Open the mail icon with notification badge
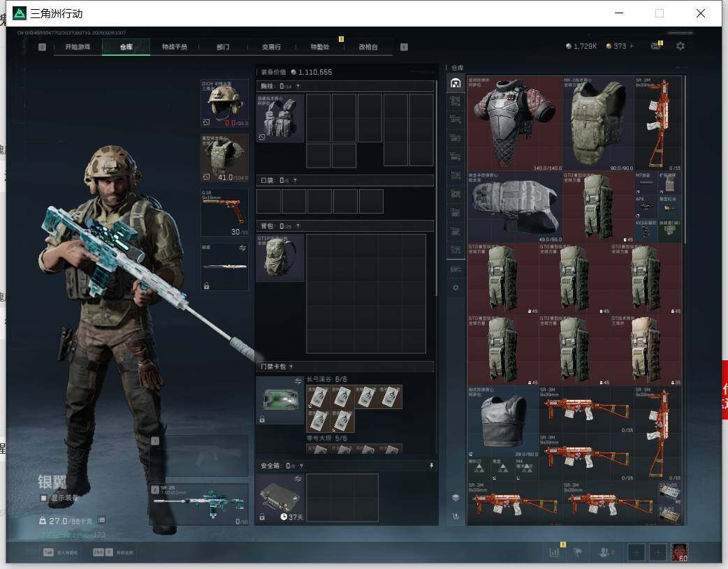The height and width of the screenshot is (569, 728). point(655,46)
